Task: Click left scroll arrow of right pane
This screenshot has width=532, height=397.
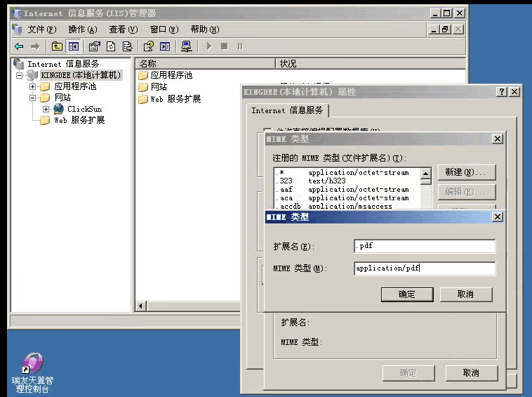Action: tap(141, 306)
